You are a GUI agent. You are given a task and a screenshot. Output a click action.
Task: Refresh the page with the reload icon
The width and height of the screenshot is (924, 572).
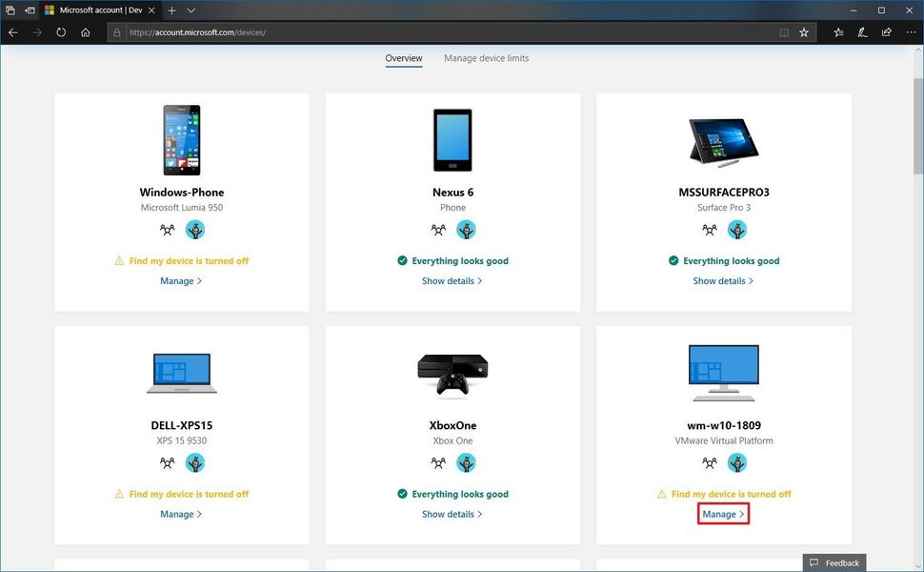click(x=61, y=31)
